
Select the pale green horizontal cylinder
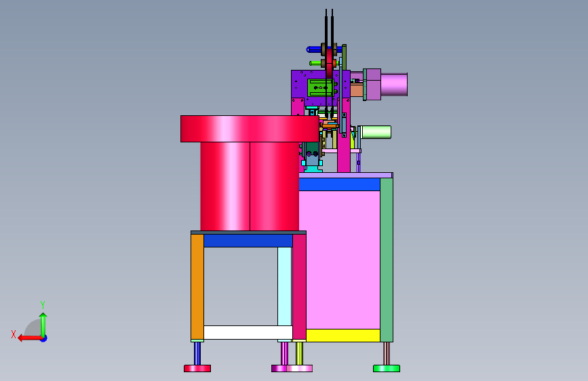tap(376, 132)
